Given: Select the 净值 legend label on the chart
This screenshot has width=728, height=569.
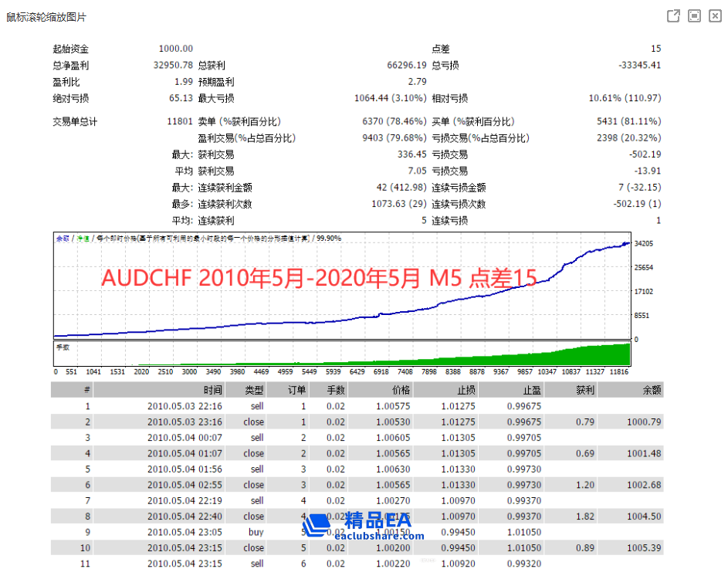Looking at the screenshot, I should (82, 236).
